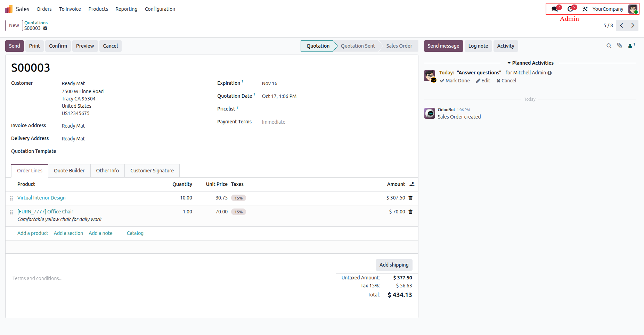Select the Quotation status stage
This screenshot has height=335, width=644.
point(318,46)
